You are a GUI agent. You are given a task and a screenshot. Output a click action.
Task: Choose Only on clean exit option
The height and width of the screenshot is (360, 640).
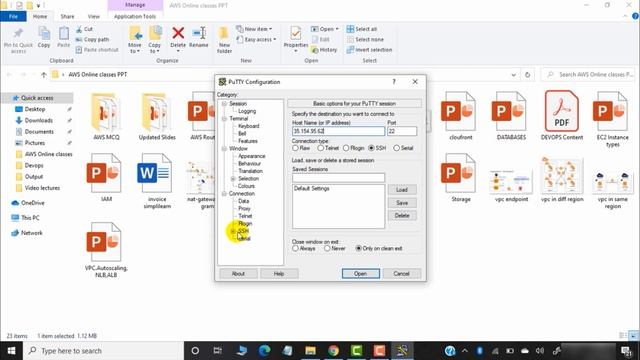[358, 248]
